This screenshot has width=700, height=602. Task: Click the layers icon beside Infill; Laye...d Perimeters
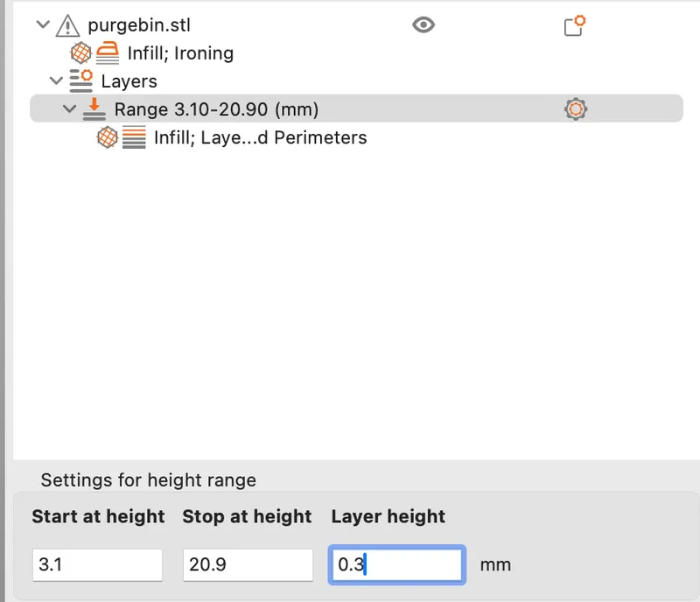click(x=134, y=137)
